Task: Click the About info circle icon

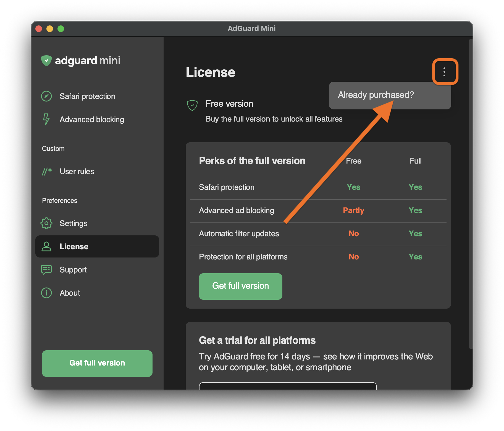Action: pyautogui.click(x=46, y=293)
